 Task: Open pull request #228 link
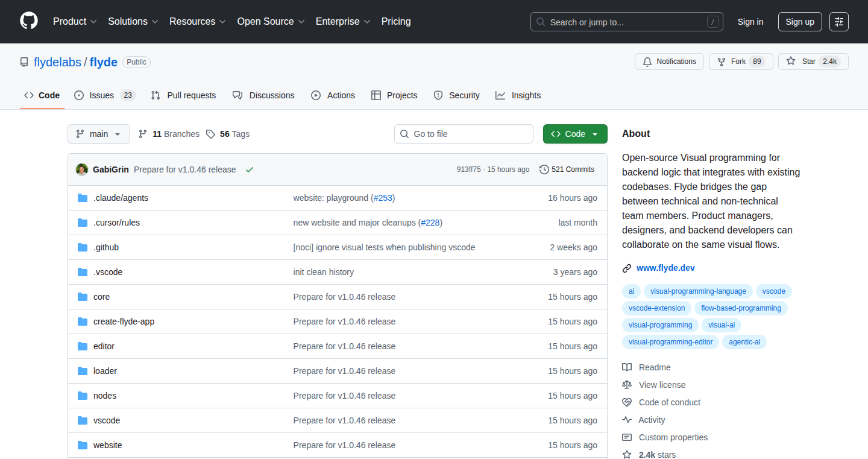tap(430, 223)
